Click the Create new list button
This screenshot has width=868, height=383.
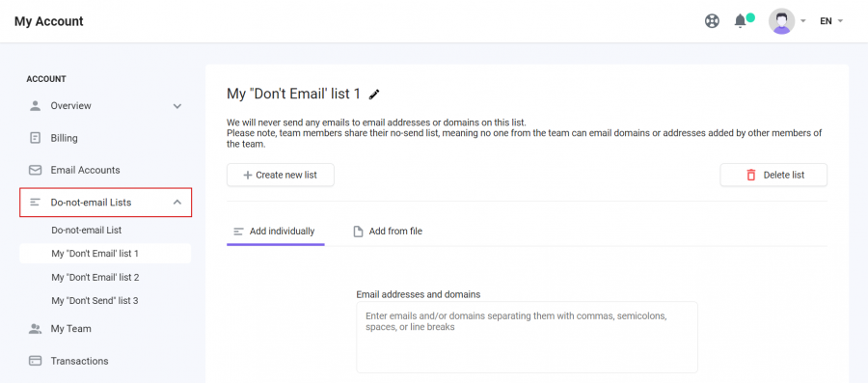[281, 175]
